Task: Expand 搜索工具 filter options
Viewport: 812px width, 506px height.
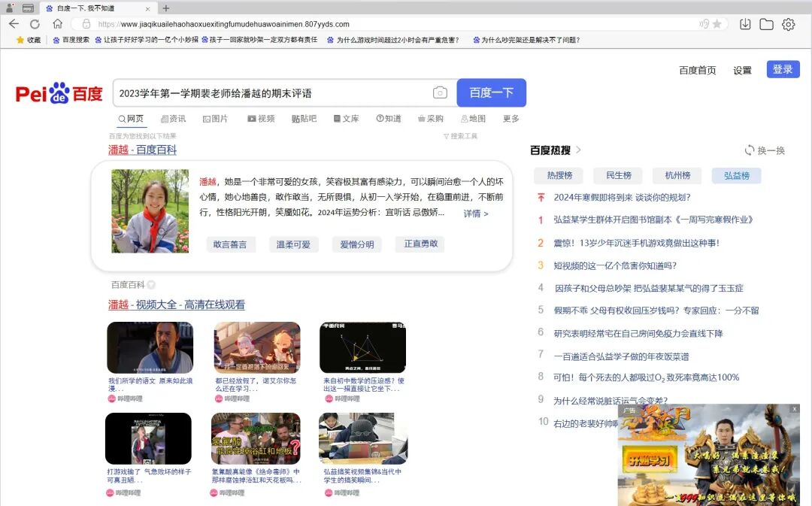Action: (x=460, y=135)
